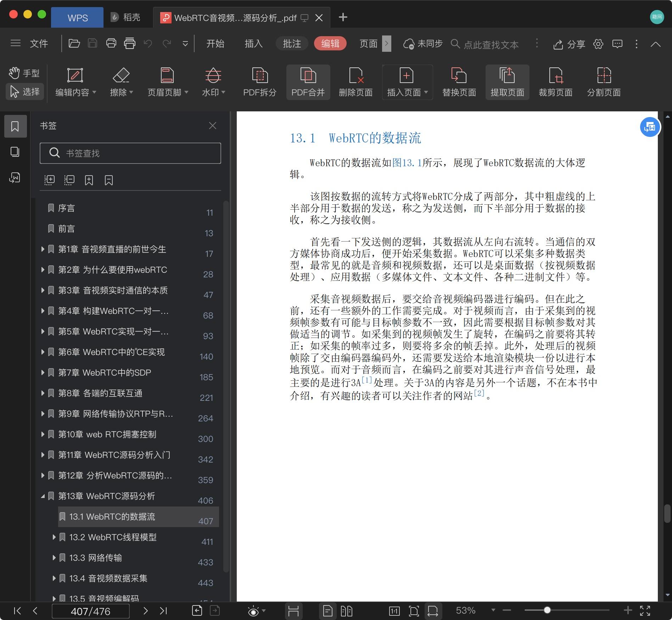Screen dimensions: 672x620
Task: Switch to single page view
Action: (328, 611)
